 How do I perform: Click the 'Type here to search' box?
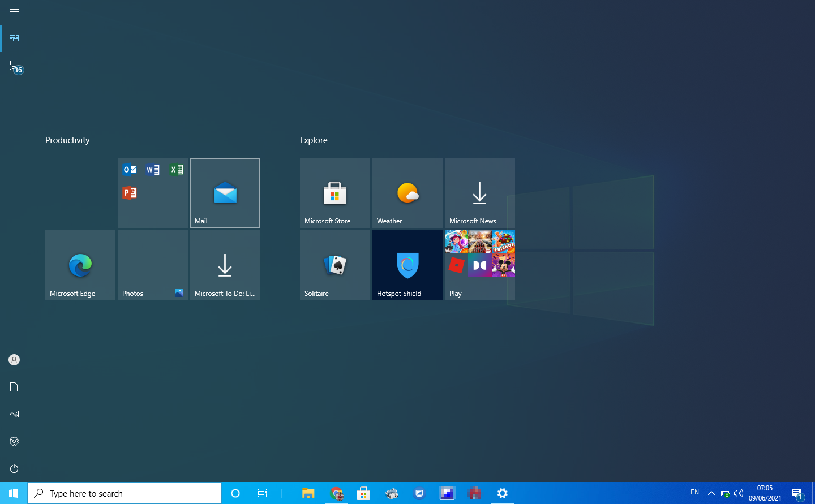pos(125,493)
